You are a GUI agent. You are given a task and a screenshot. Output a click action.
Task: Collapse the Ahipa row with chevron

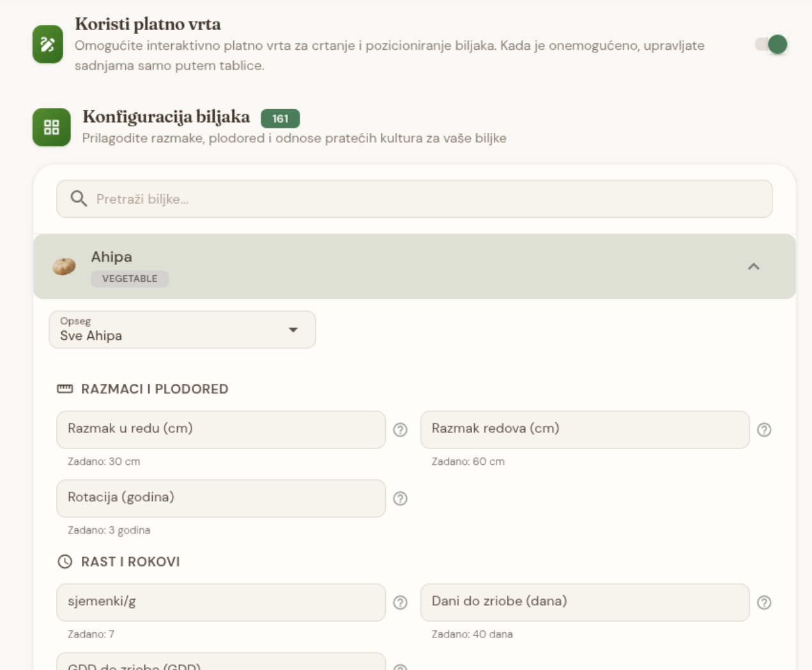[x=754, y=266]
